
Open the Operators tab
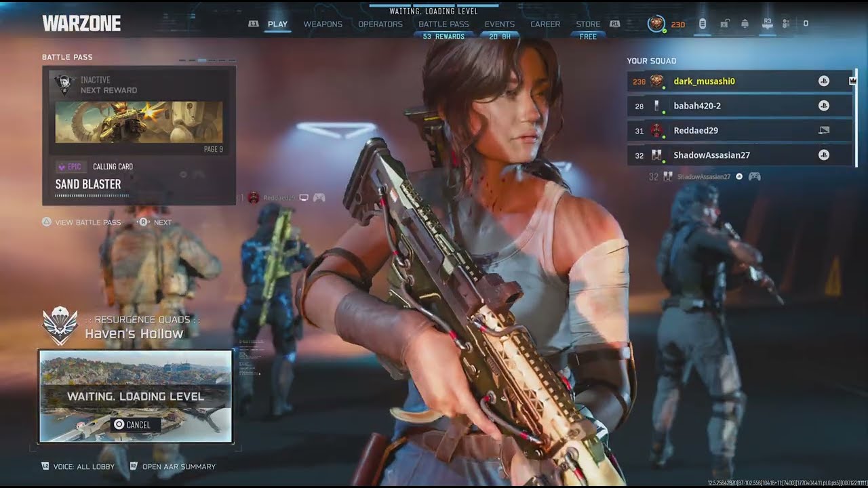coord(380,24)
